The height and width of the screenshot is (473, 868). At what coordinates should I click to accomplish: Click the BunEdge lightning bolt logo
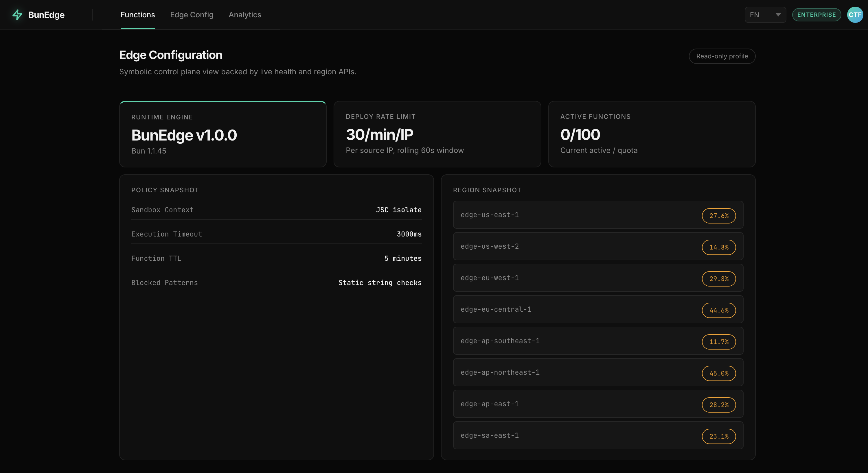pos(17,15)
